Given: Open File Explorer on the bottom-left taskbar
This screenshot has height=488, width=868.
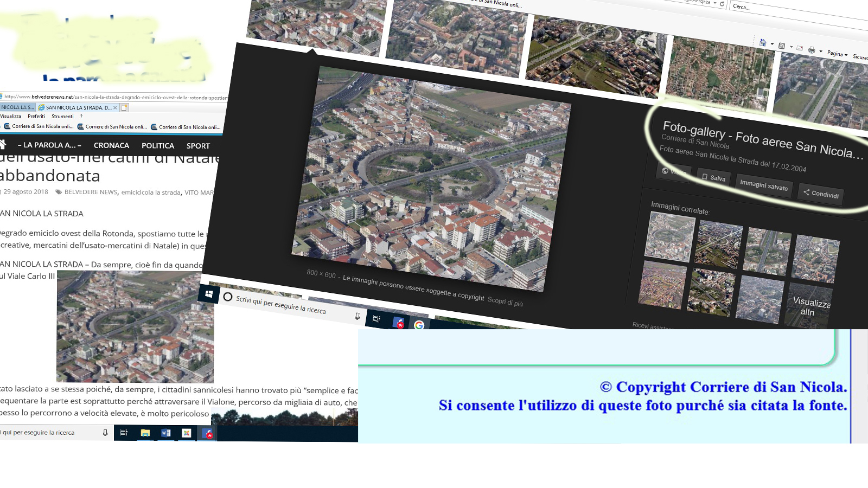Looking at the screenshot, I should coord(145,433).
